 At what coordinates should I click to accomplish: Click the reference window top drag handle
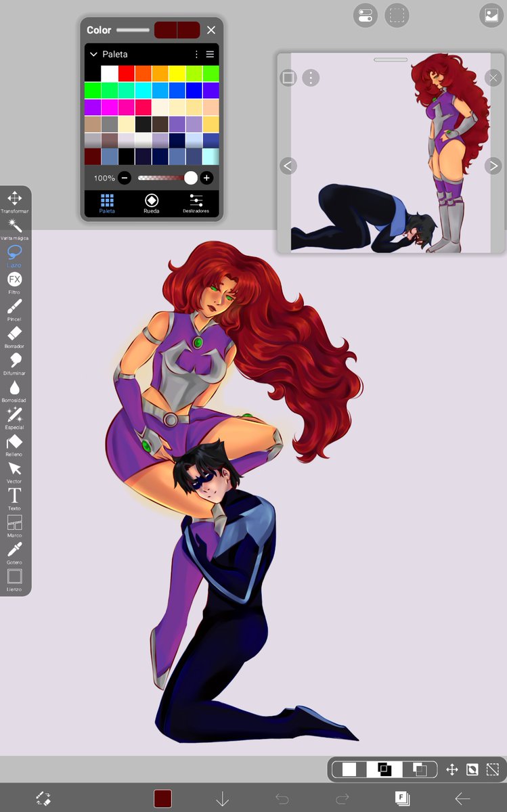click(391, 60)
